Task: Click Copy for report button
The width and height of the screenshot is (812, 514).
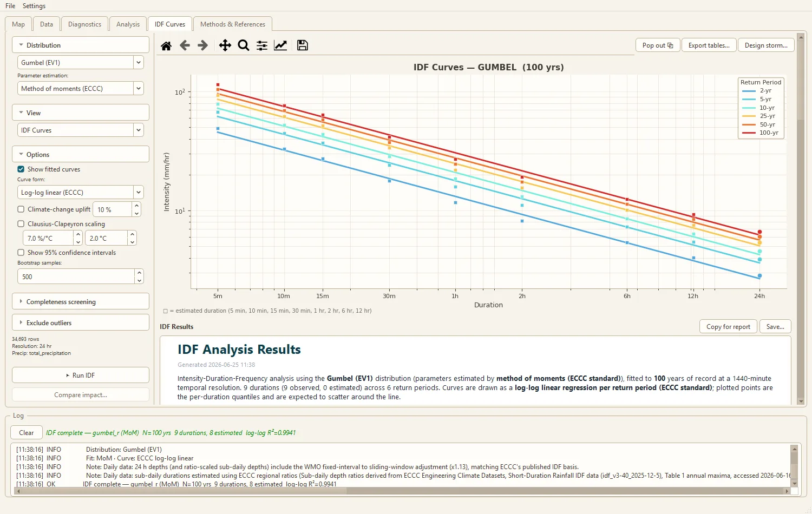Action: click(728, 327)
